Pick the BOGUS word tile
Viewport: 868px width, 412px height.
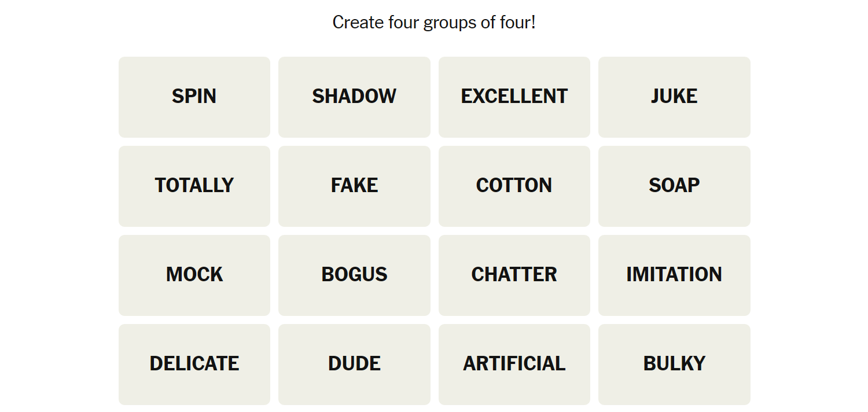[354, 275]
